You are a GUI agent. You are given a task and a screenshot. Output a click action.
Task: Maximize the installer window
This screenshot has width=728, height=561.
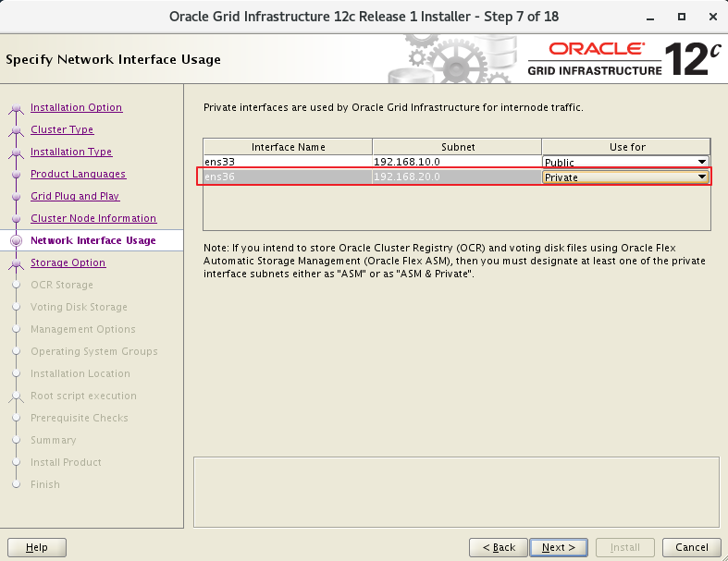pyautogui.click(x=682, y=17)
